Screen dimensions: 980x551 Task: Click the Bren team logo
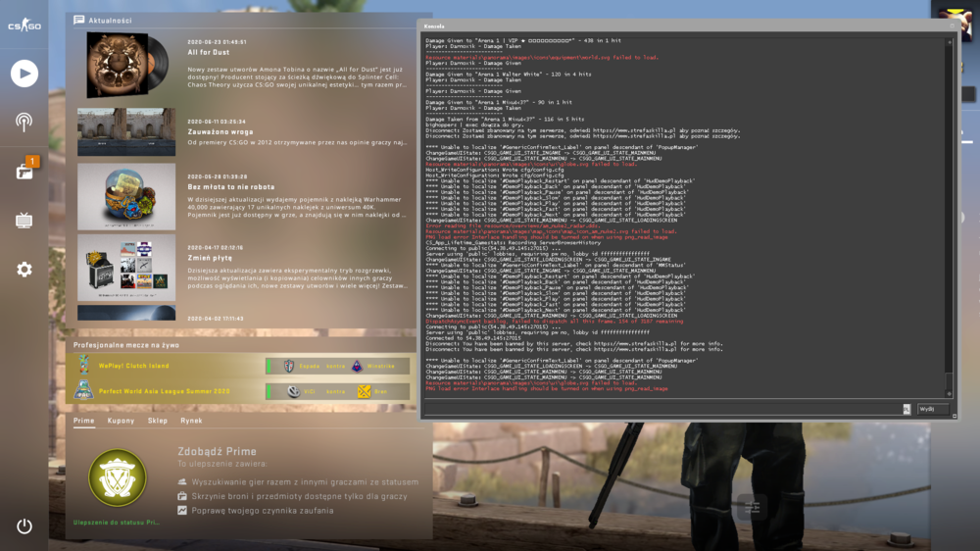click(x=365, y=391)
